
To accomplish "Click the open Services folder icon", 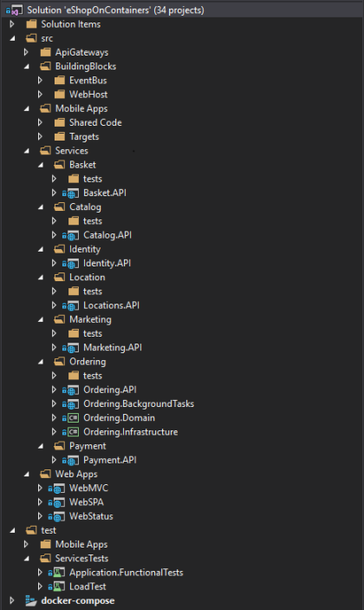I will [x=45, y=151].
